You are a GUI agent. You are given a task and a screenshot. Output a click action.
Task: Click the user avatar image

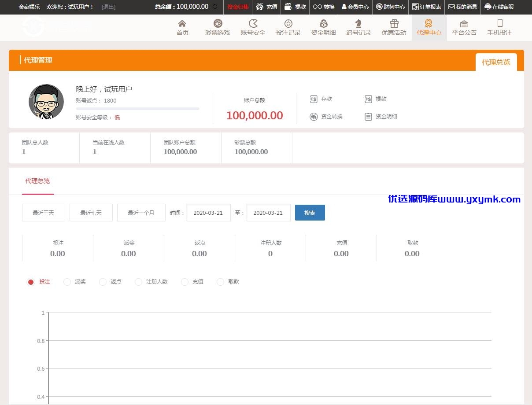click(x=46, y=102)
